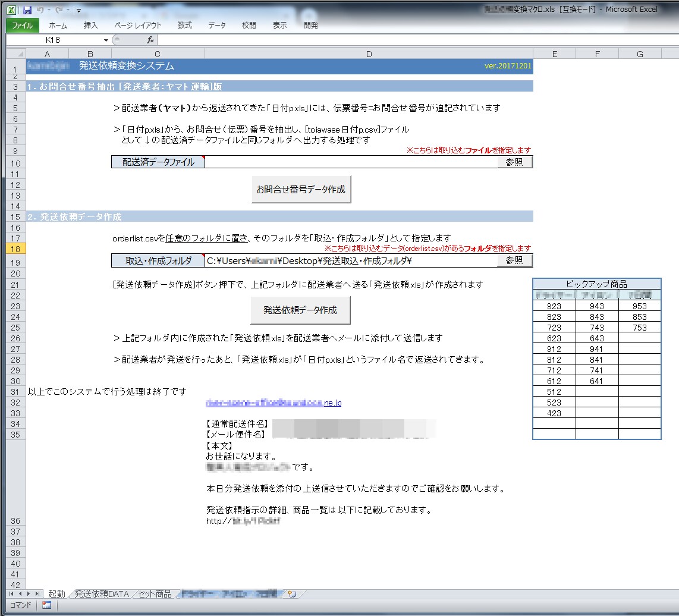The height and width of the screenshot is (616, 679).
Task: Select row 18 header
Action: point(16,249)
